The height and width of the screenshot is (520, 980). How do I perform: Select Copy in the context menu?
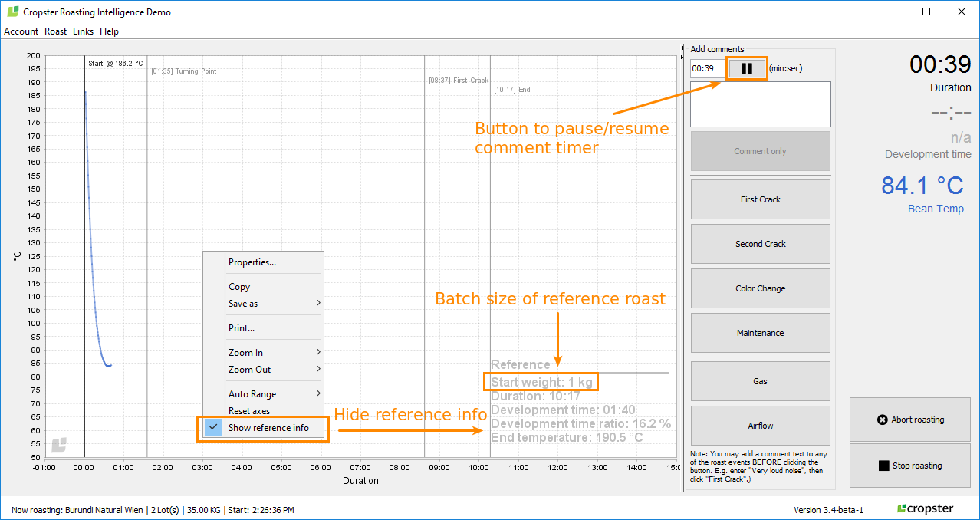pyautogui.click(x=263, y=287)
